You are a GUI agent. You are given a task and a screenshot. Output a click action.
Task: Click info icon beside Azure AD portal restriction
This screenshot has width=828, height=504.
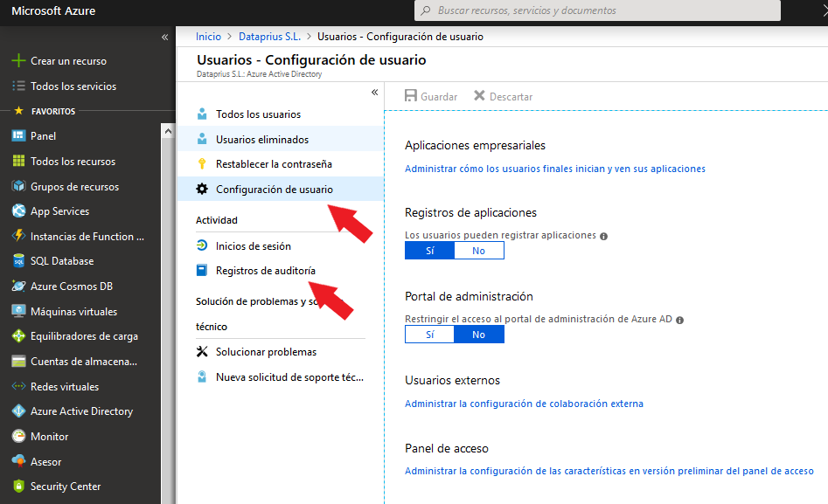pyautogui.click(x=679, y=321)
